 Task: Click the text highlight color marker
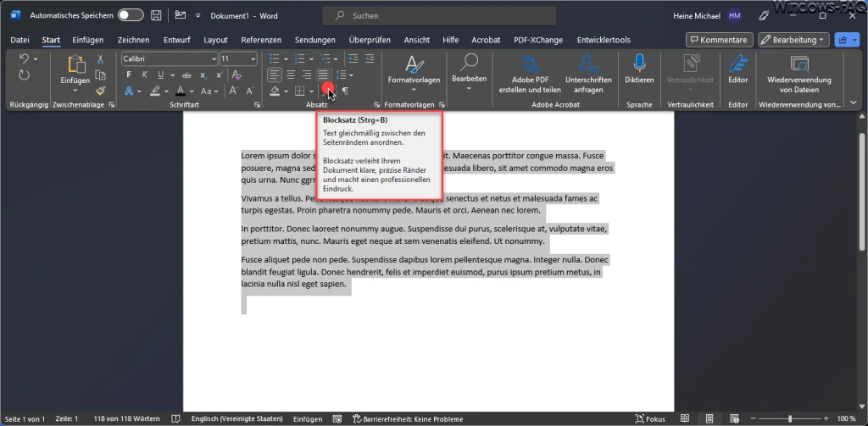point(155,91)
